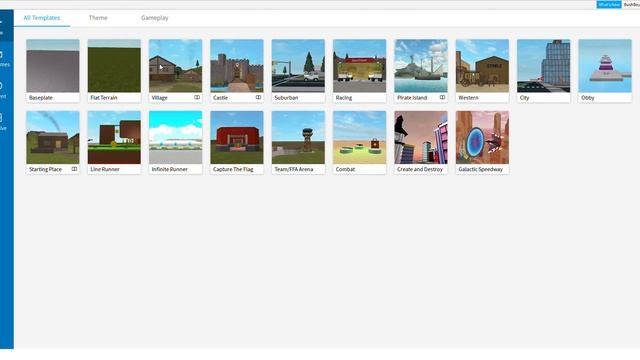Pick the Pirate Island template thumbnail
Viewport: 640px width, 360px height.
pos(421,66)
